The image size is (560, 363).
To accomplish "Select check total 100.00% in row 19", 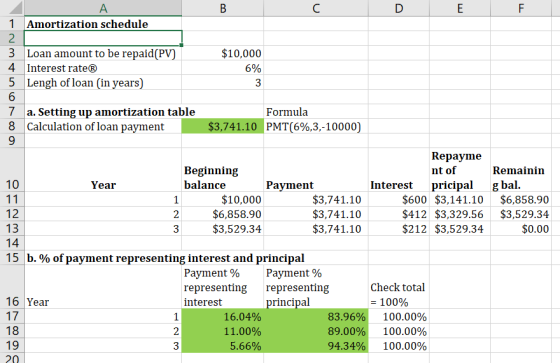I will [x=399, y=346].
